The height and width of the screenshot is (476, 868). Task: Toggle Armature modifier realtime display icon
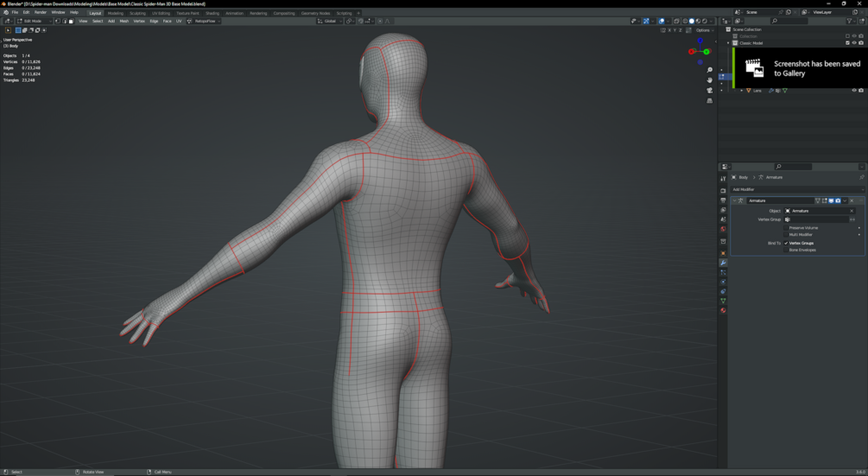pyautogui.click(x=831, y=201)
